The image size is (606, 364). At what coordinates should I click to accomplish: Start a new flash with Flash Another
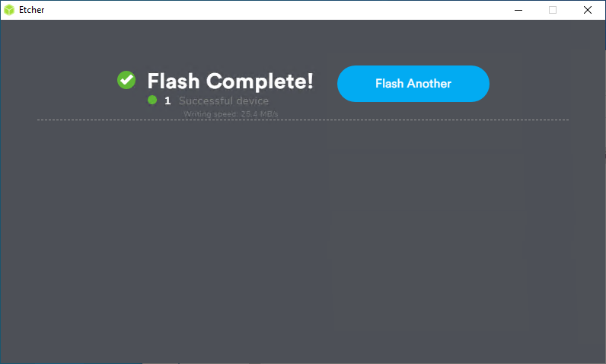click(413, 84)
